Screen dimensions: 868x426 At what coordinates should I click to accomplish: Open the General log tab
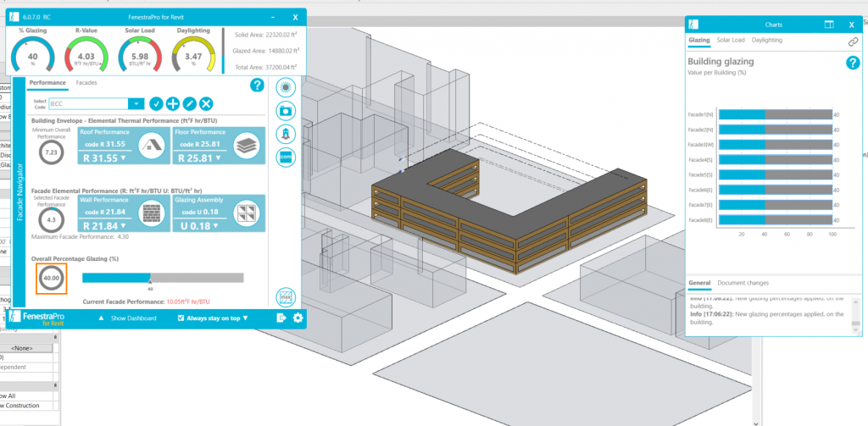coord(699,283)
